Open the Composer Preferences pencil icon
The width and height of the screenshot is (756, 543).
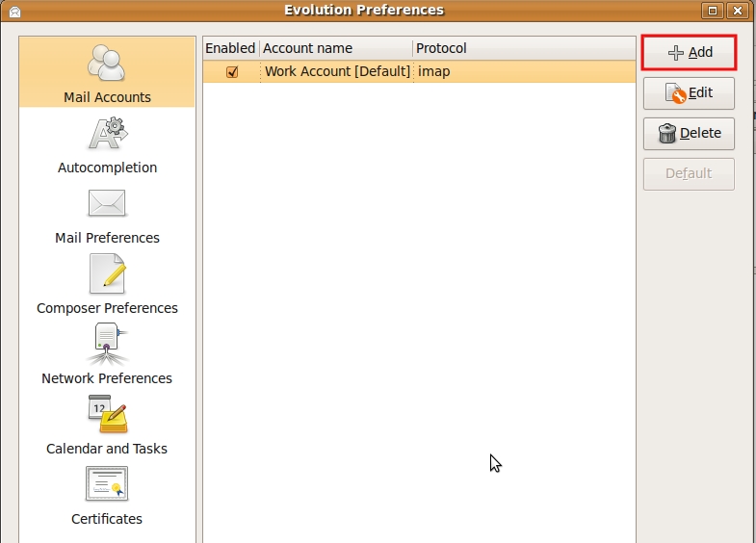click(x=107, y=273)
